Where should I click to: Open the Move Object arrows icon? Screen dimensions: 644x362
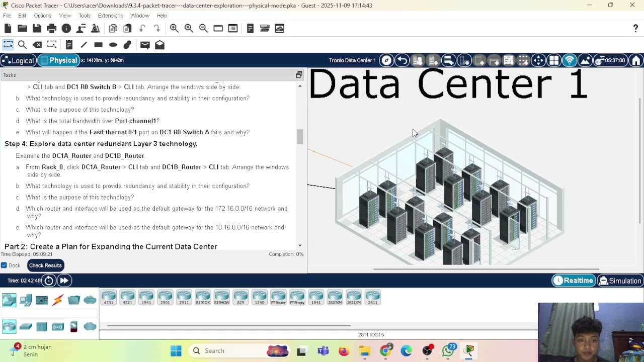[538, 61]
